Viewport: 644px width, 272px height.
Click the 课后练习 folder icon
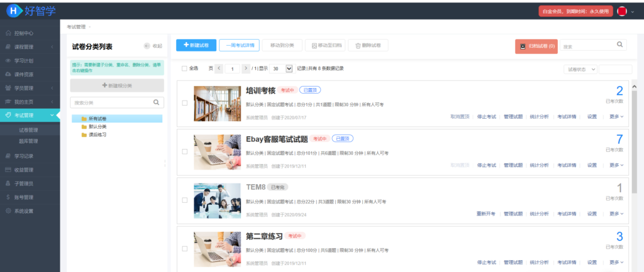84,134
